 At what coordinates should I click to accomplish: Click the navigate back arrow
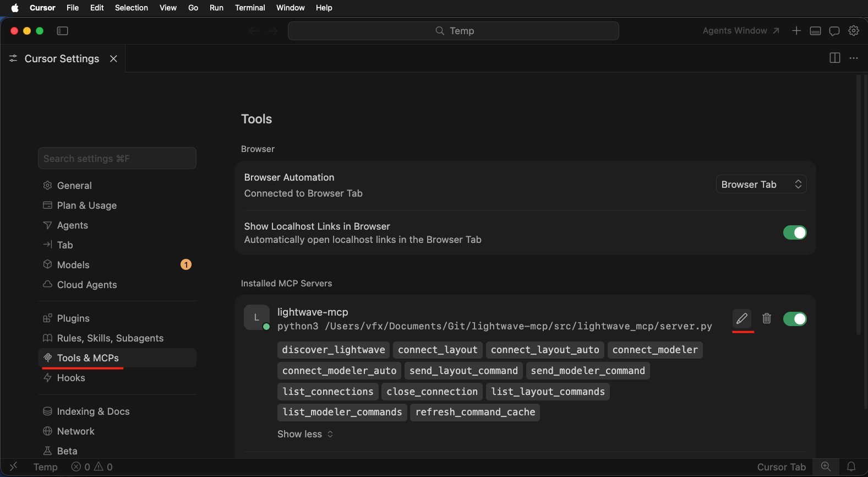tap(254, 31)
